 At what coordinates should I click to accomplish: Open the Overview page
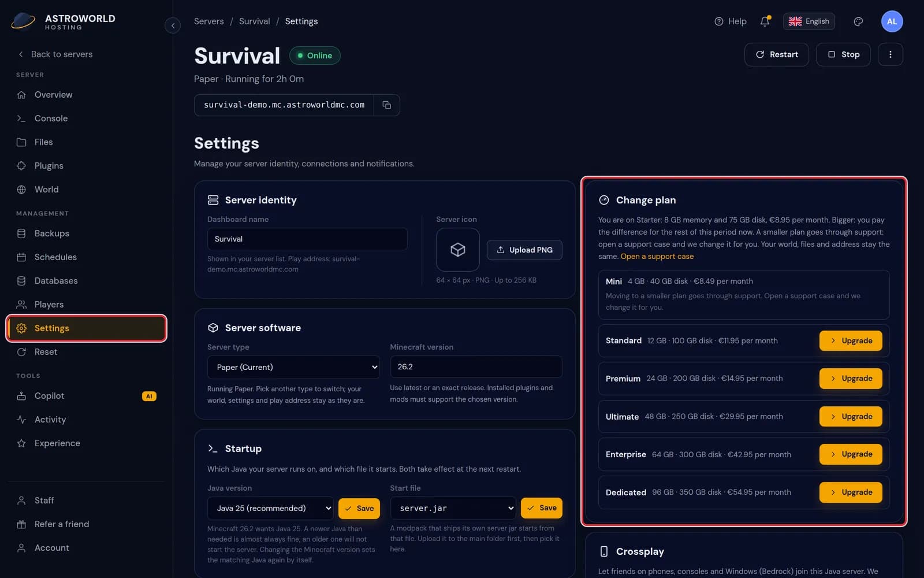pos(87,95)
